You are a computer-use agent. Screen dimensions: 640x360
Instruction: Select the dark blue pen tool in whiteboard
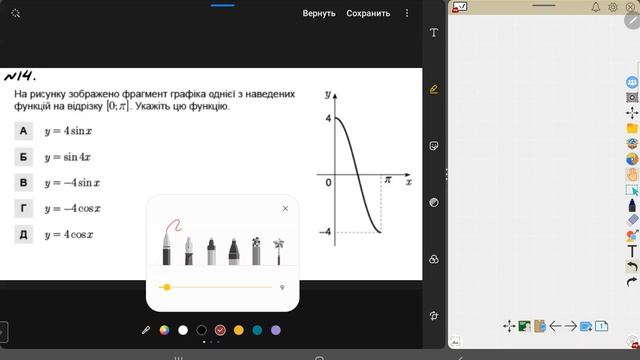click(x=632, y=205)
